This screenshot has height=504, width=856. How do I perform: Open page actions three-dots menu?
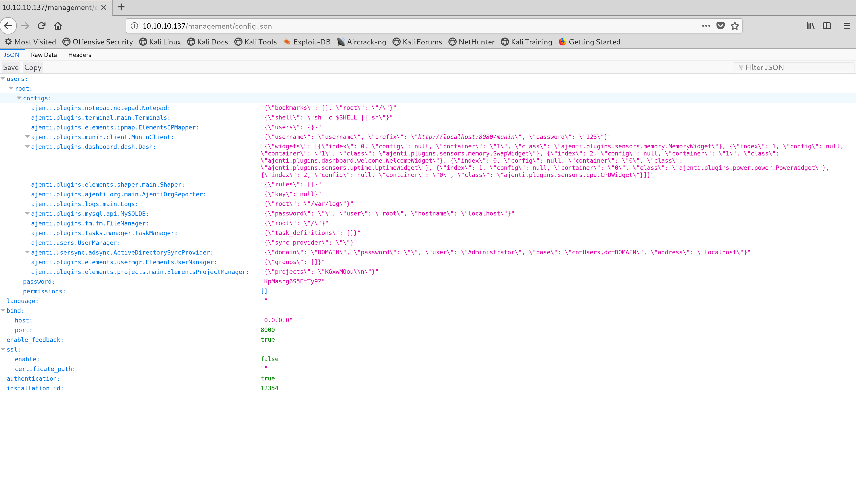click(706, 26)
